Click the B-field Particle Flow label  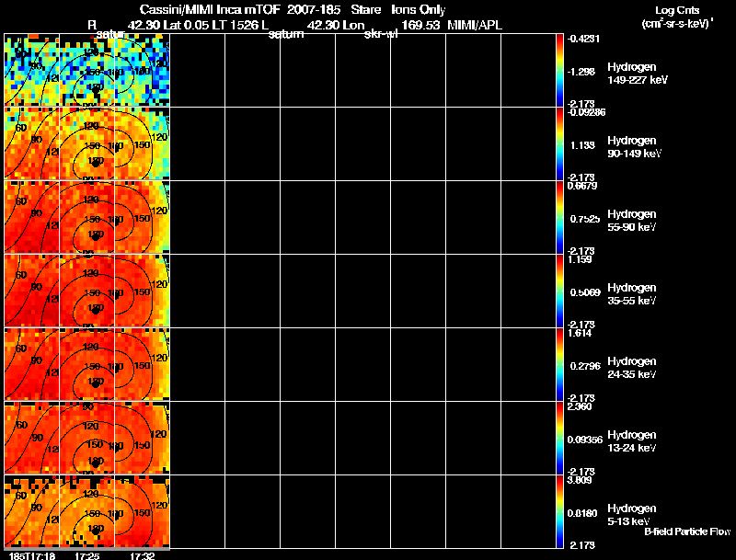click(x=687, y=531)
